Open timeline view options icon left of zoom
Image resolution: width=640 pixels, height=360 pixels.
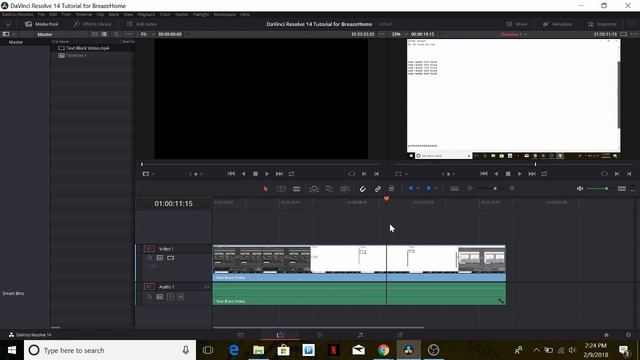454,188
